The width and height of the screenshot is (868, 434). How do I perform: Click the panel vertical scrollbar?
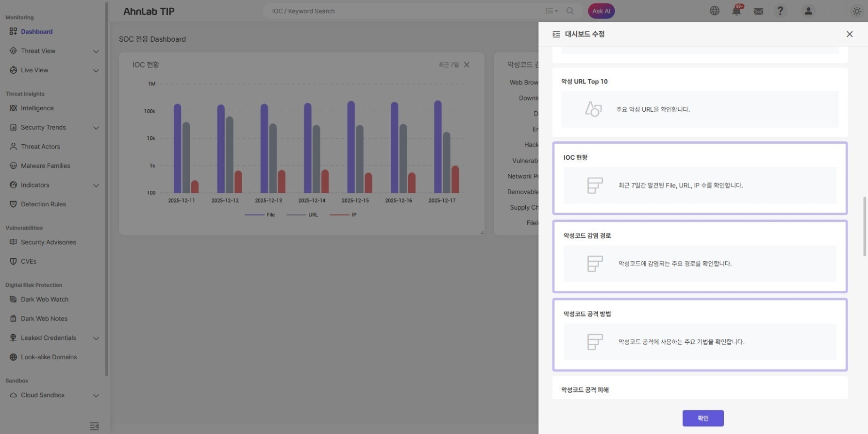tap(865, 226)
